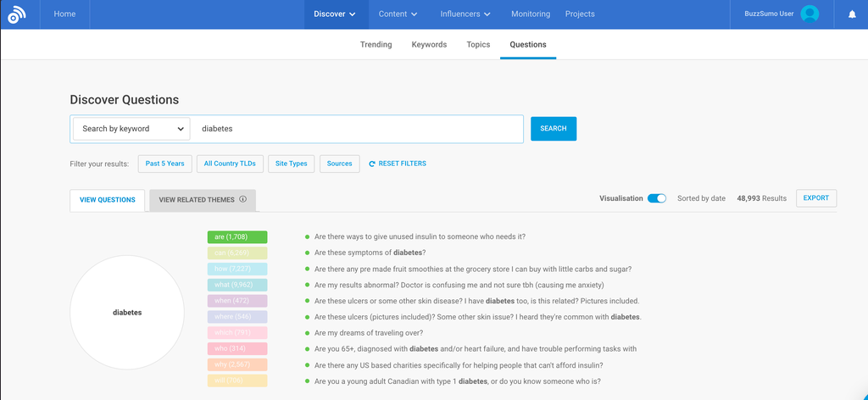Toggle the Visualisation switch off
The image size is (868, 400).
pos(656,198)
